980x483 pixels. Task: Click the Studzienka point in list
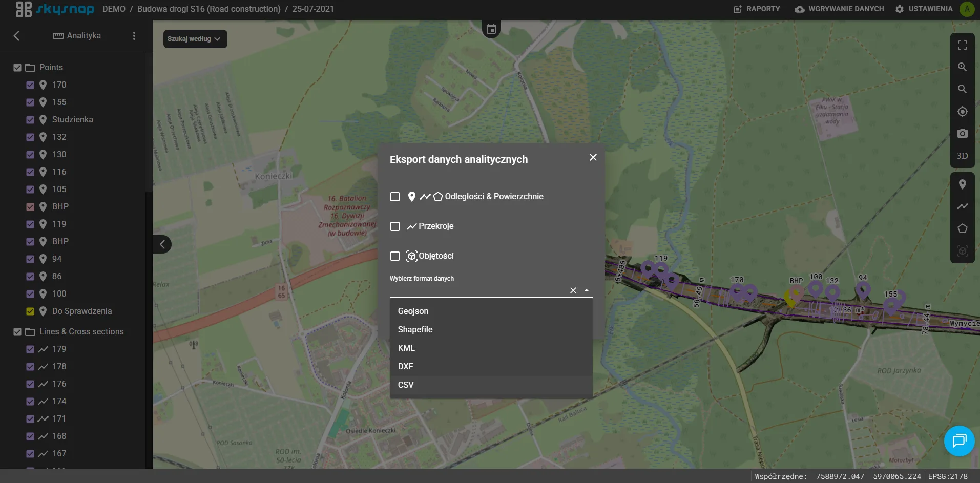tap(72, 119)
